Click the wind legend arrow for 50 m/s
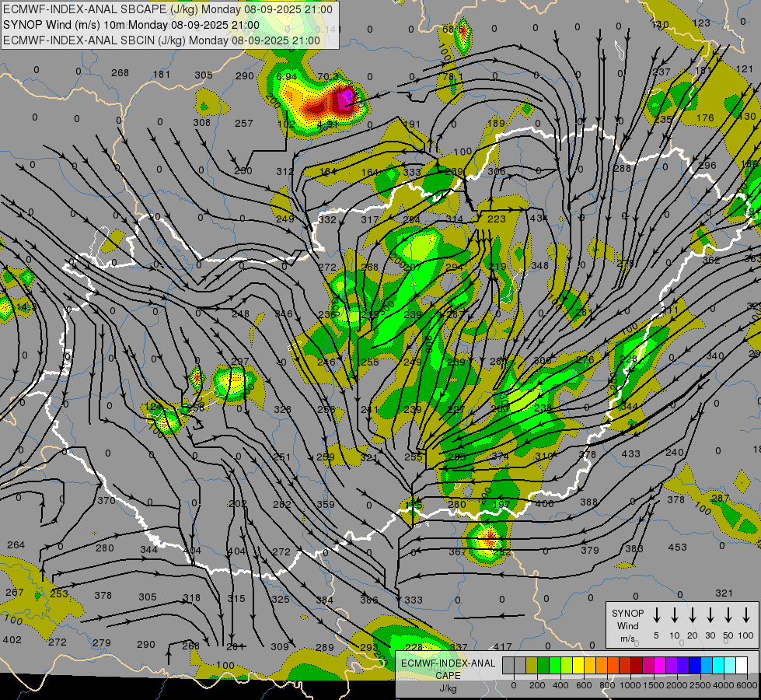 coord(728,615)
